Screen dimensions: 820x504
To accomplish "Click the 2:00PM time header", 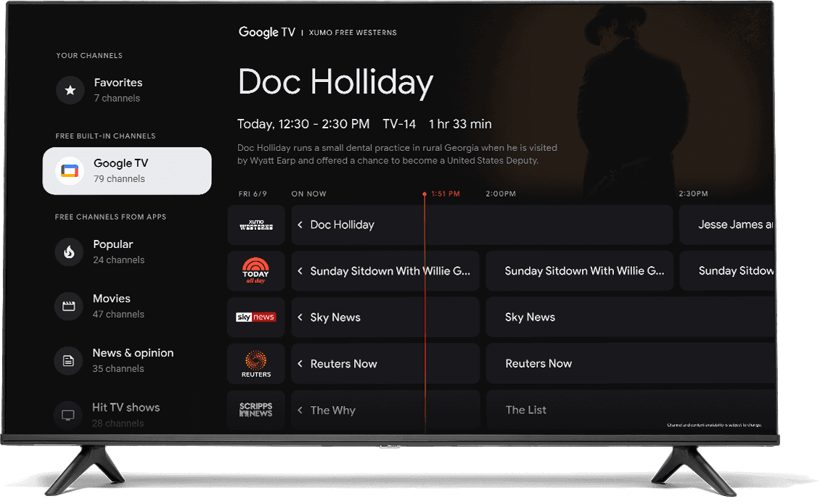I will pos(501,194).
